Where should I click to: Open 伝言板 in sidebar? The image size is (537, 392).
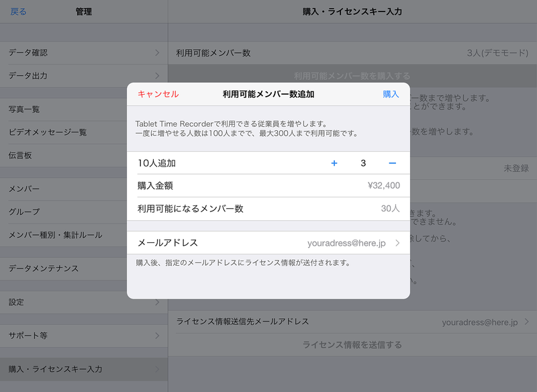pyautogui.click(x=20, y=155)
